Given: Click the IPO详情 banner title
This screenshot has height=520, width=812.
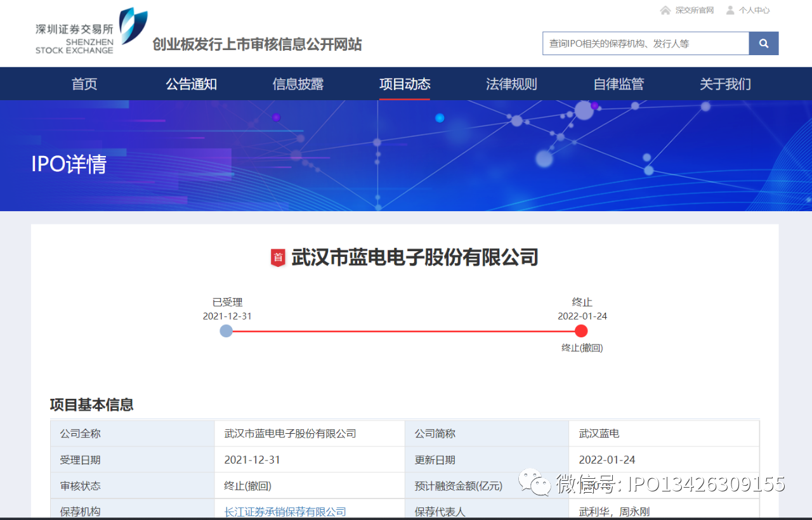Looking at the screenshot, I should (x=69, y=164).
